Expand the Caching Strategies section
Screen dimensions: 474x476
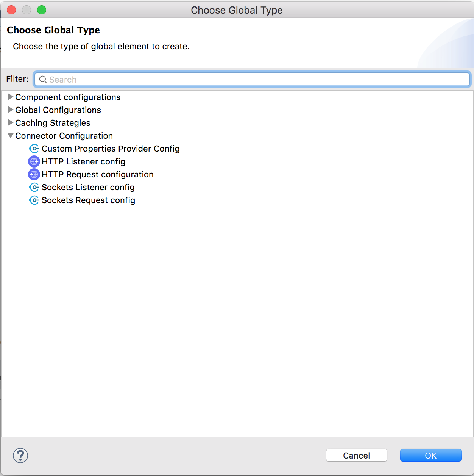[x=10, y=122]
